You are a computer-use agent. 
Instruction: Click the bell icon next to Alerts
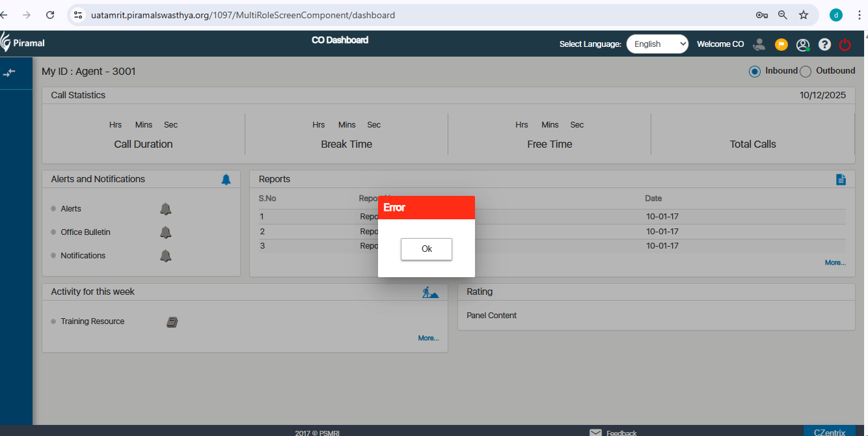166,209
